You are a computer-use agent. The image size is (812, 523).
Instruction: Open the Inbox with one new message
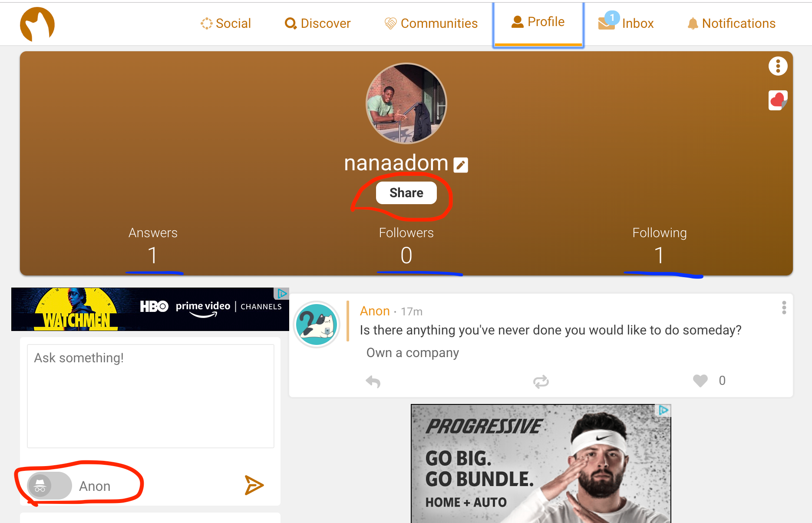(x=626, y=23)
